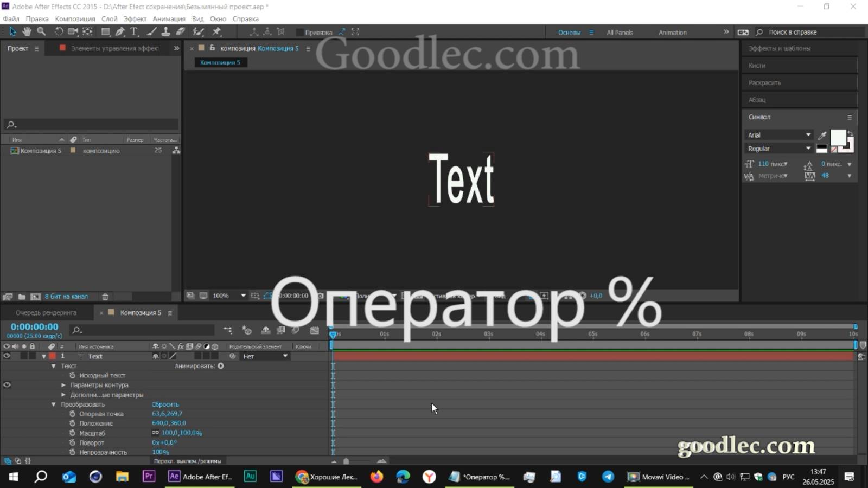Select the Hand tool in the toolbar
868x488 pixels.
coord(27,31)
